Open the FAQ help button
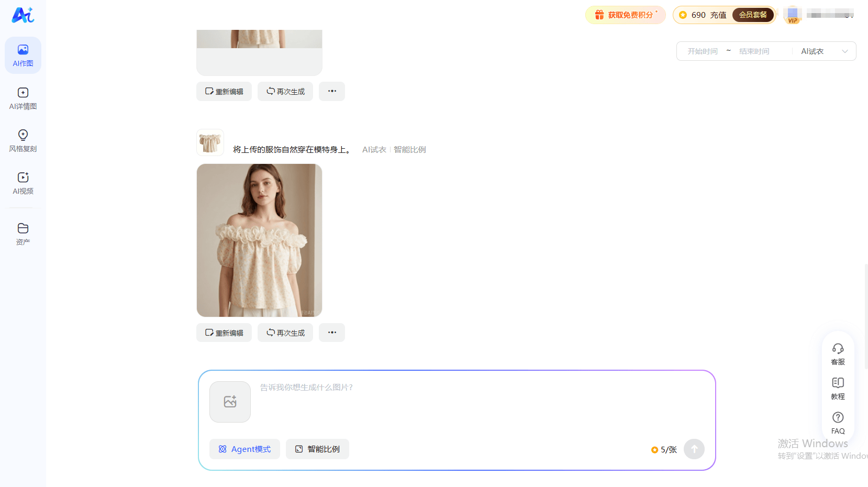Viewport: 868px width, 487px height. (838, 423)
